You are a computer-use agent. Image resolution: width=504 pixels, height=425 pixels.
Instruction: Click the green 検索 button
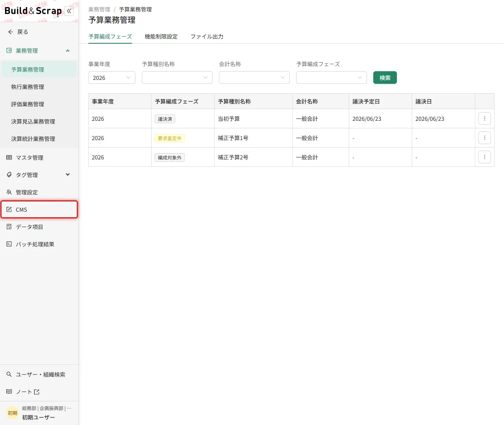(385, 78)
